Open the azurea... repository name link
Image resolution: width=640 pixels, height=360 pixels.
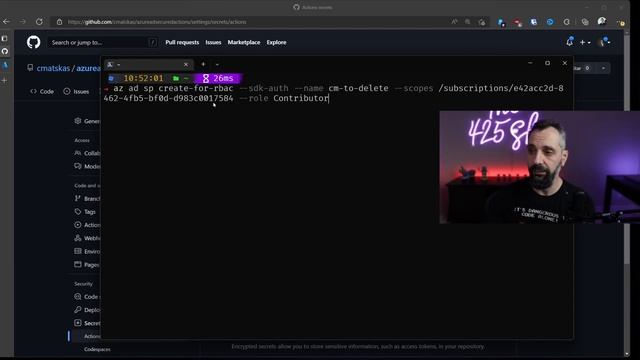88,68
